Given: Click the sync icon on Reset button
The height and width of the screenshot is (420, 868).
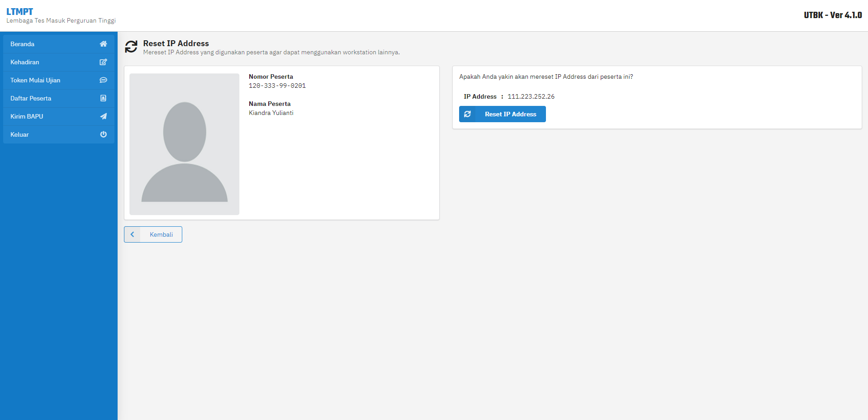Looking at the screenshot, I should (467, 114).
